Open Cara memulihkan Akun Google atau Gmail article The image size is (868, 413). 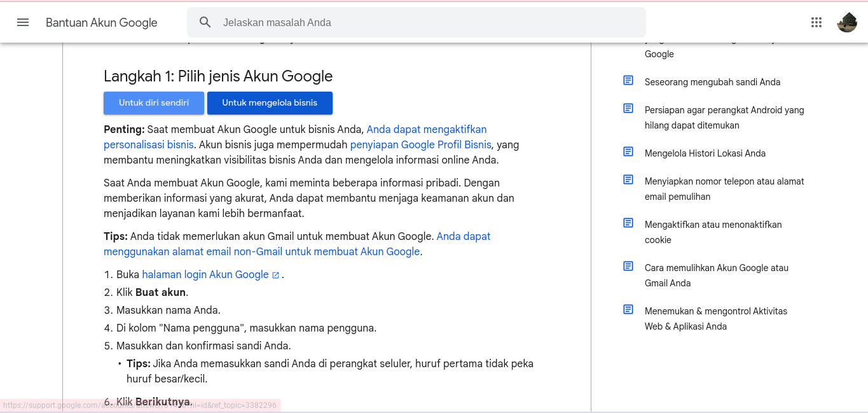click(x=717, y=276)
